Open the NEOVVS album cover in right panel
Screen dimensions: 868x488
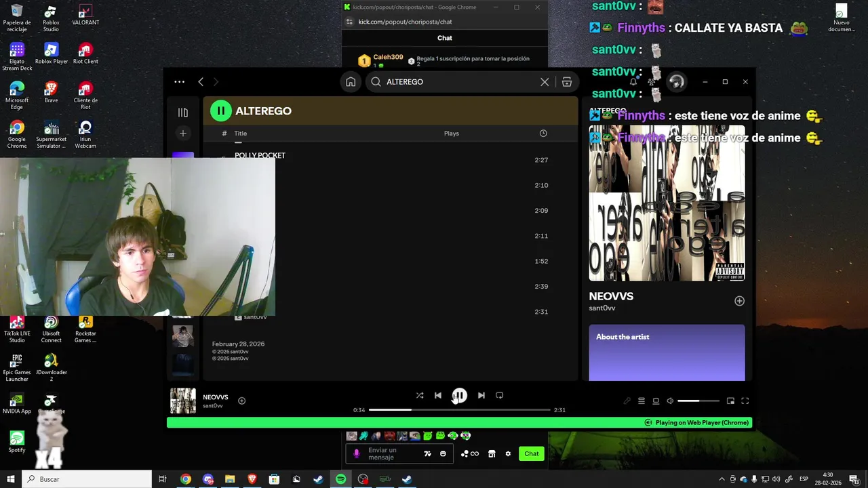[667, 203]
